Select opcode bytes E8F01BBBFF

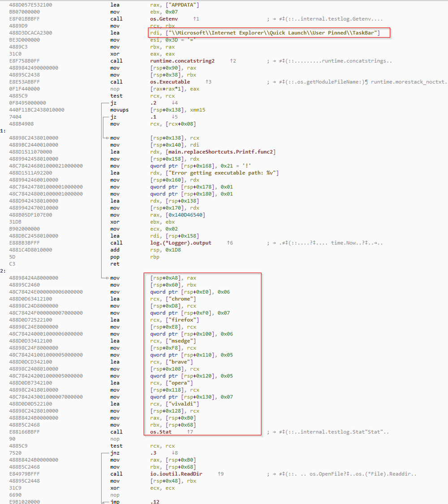tap(25, 19)
